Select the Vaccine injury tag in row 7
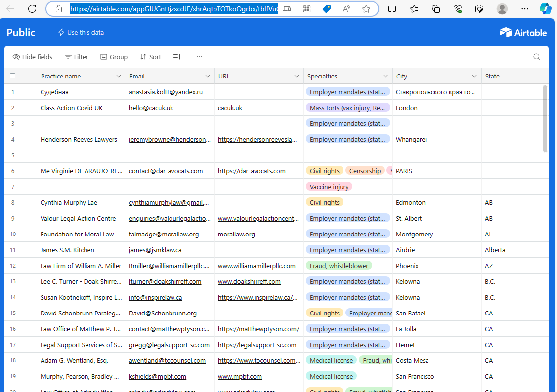Viewport: 557px width, 392px height. [x=329, y=187]
